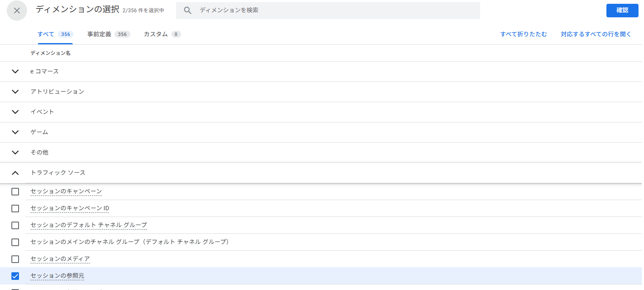Click the アトリビューション category label
This screenshot has height=290, width=644.
[57, 92]
